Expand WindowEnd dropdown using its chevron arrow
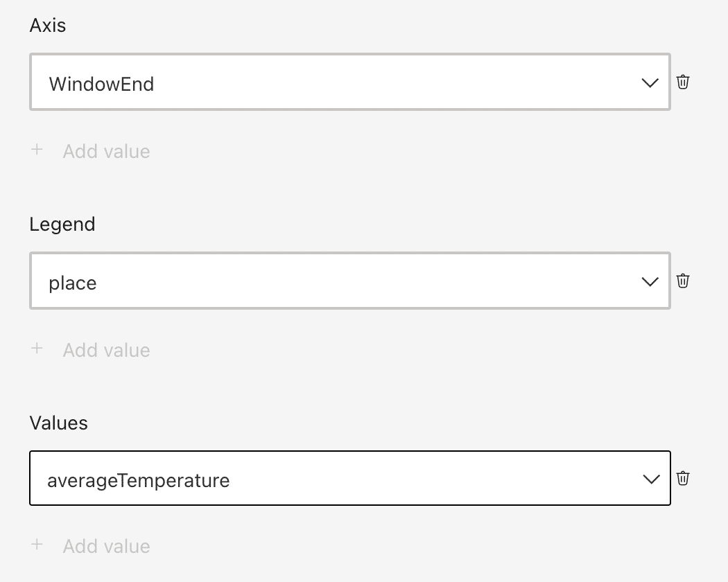Image resolution: width=728 pixels, height=582 pixels. coord(650,83)
